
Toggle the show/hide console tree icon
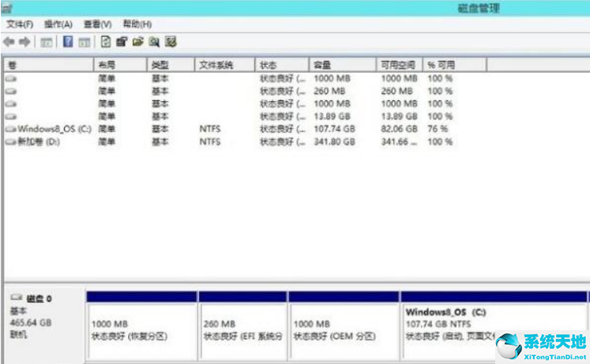(x=47, y=42)
